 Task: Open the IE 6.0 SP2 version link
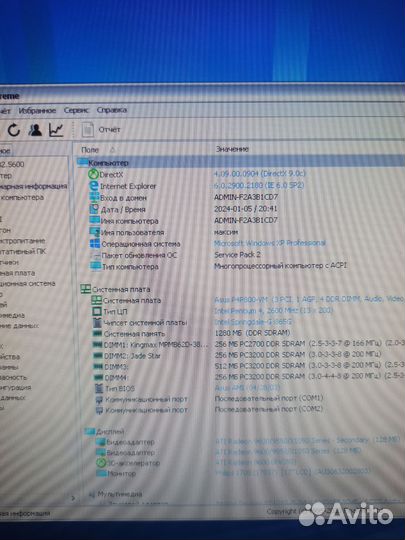pos(259,185)
